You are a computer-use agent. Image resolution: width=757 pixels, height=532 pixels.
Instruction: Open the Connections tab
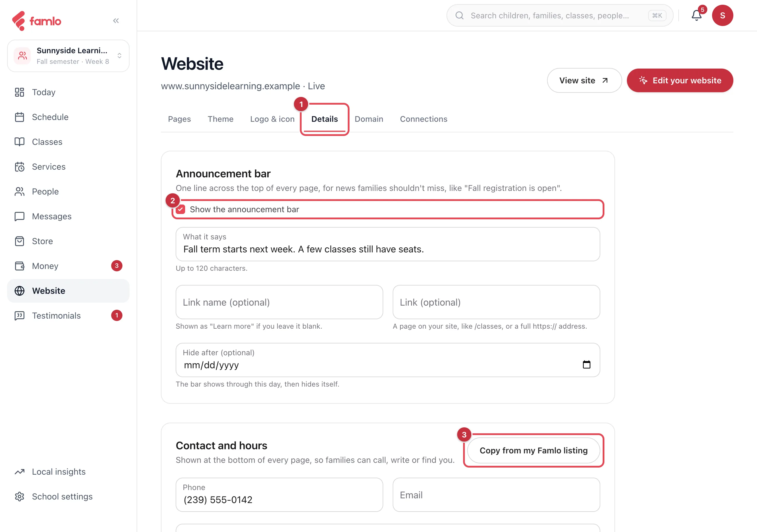tap(423, 119)
